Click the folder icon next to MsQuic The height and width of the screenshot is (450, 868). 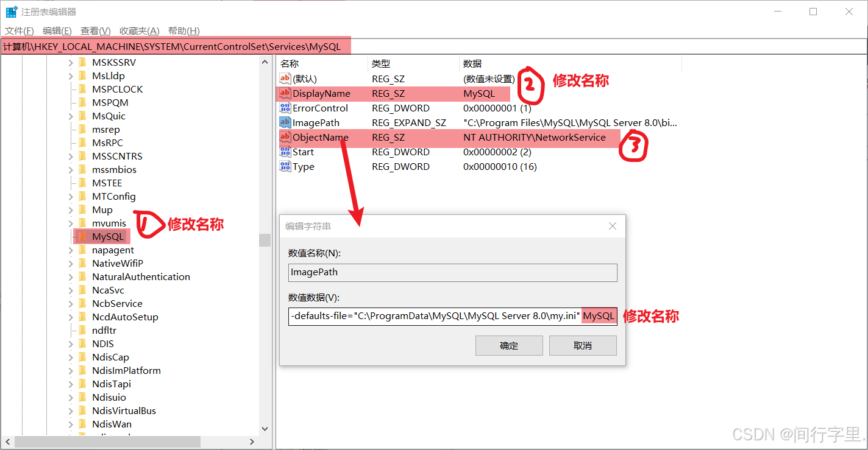[x=83, y=116]
